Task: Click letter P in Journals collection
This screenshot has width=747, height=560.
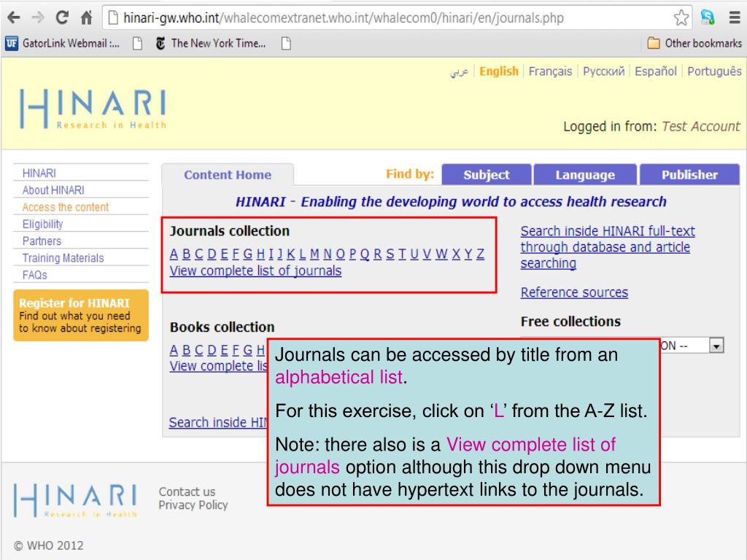Action: pyautogui.click(x=352, y=254)
